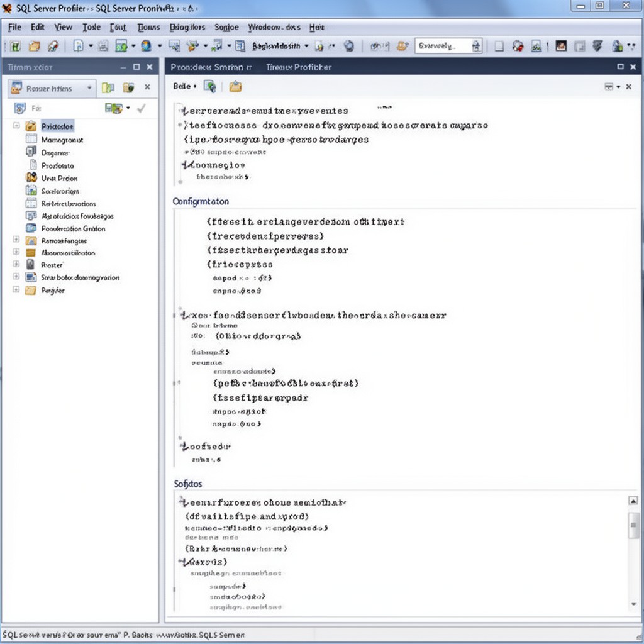The height and width of the screenshot is (644, 644).
Task: Click the folder icon left of panel's X
Action: pos(128,87)
